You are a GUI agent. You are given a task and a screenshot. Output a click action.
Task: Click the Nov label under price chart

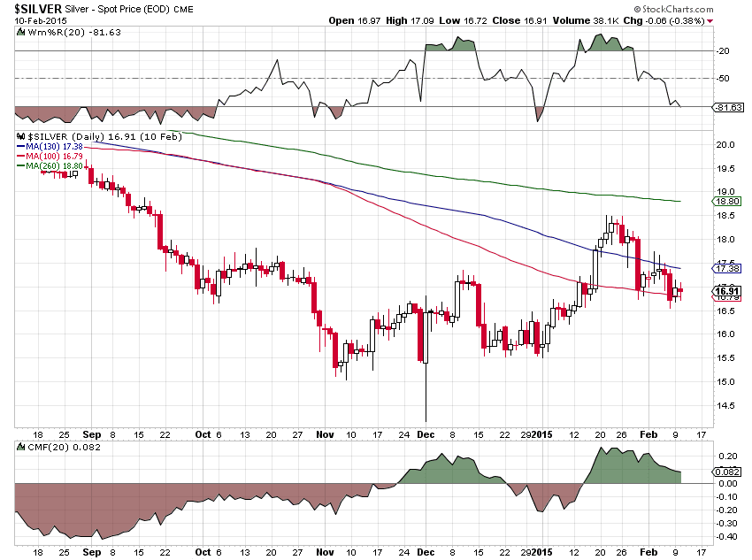click(x=325, y=434)
